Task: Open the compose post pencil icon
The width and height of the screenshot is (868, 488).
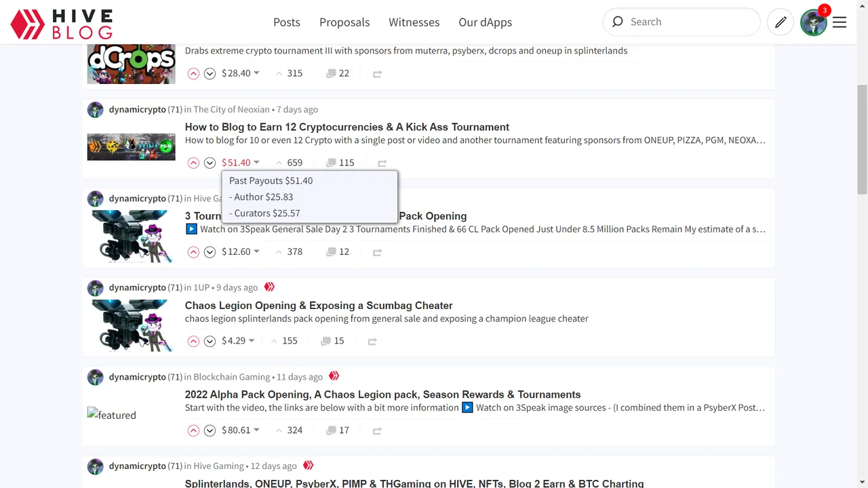Action: tap(781, 22)
